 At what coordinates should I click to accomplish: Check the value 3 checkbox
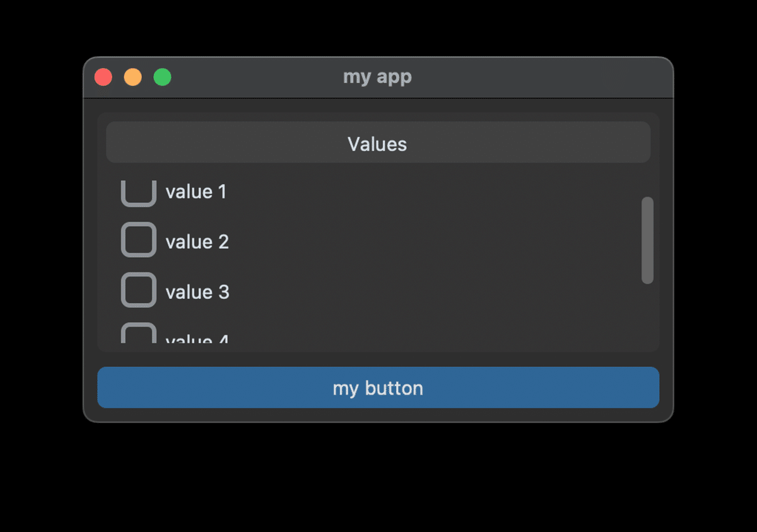138,291
